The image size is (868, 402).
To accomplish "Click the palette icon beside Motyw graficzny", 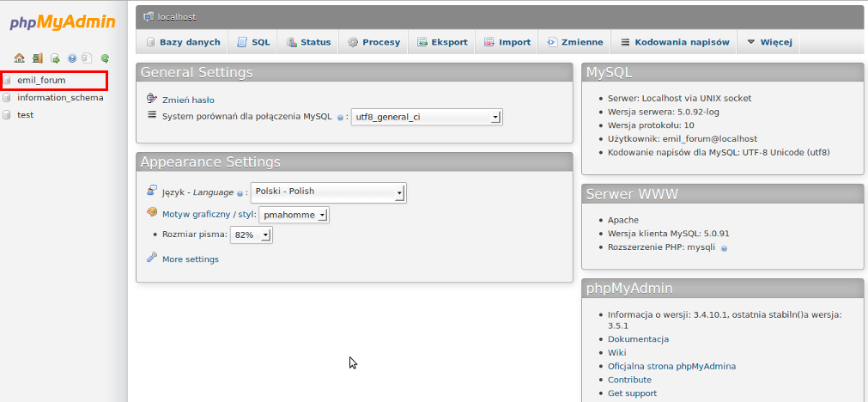I will pyautogui.click(x=152, y=212).
